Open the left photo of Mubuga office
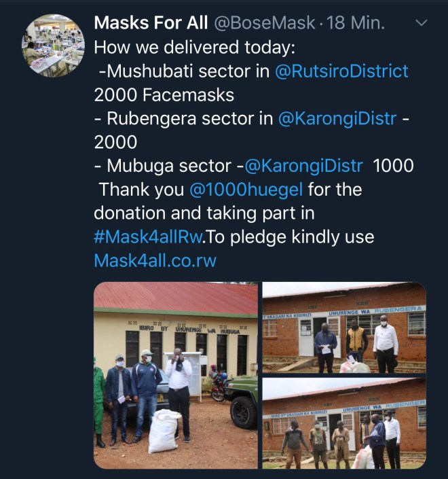This screenshot has height=479, width=448. click(176, 375)
